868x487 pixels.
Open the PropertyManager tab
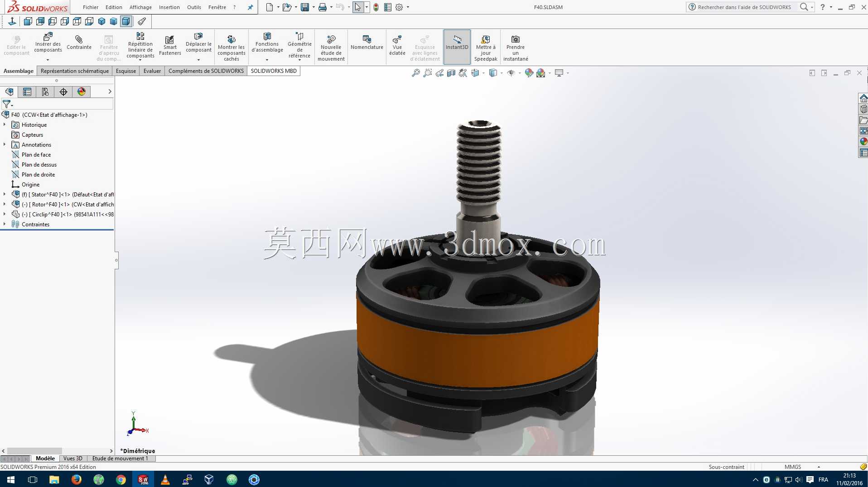tap(27, 92)
